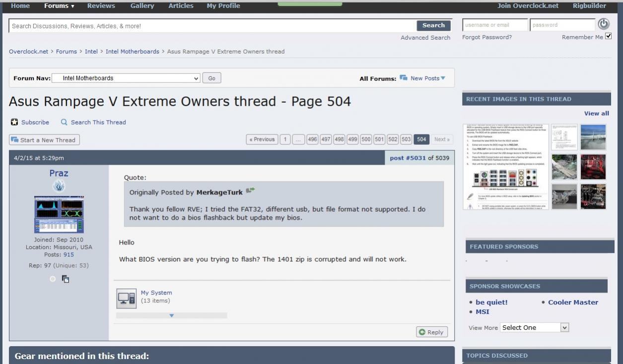The height and width of the screenshot is (364, 623).
Task: Click the Subscribe star icon
Action: (14, 122)
